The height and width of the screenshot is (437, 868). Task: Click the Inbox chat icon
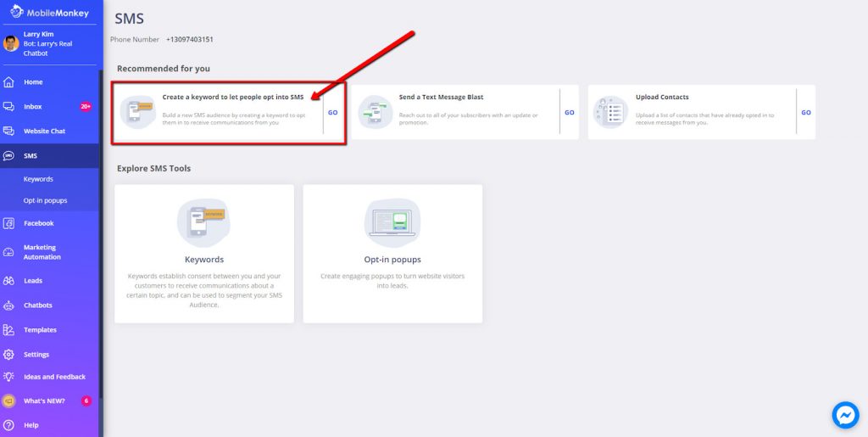(8, 106)
